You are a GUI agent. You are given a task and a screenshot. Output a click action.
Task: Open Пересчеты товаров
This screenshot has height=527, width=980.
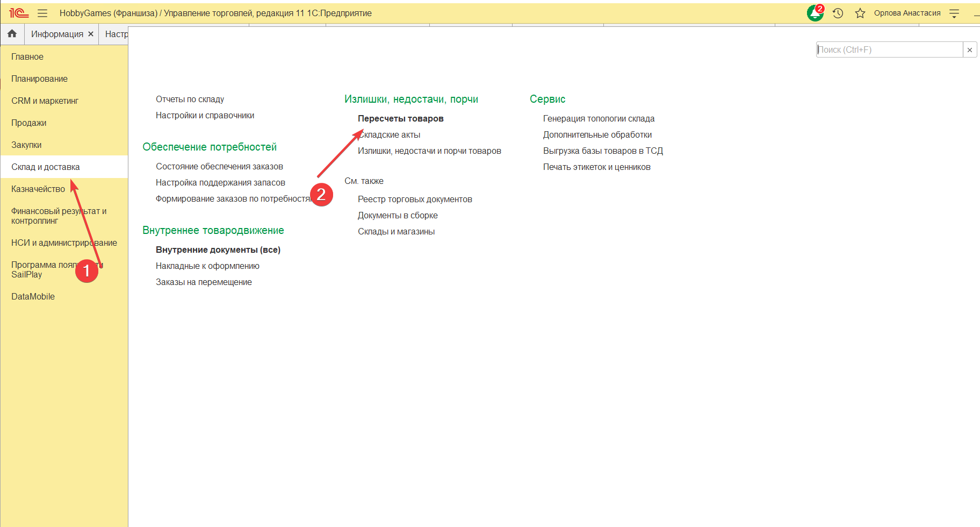pyautogui.click(x=401, y=118)
